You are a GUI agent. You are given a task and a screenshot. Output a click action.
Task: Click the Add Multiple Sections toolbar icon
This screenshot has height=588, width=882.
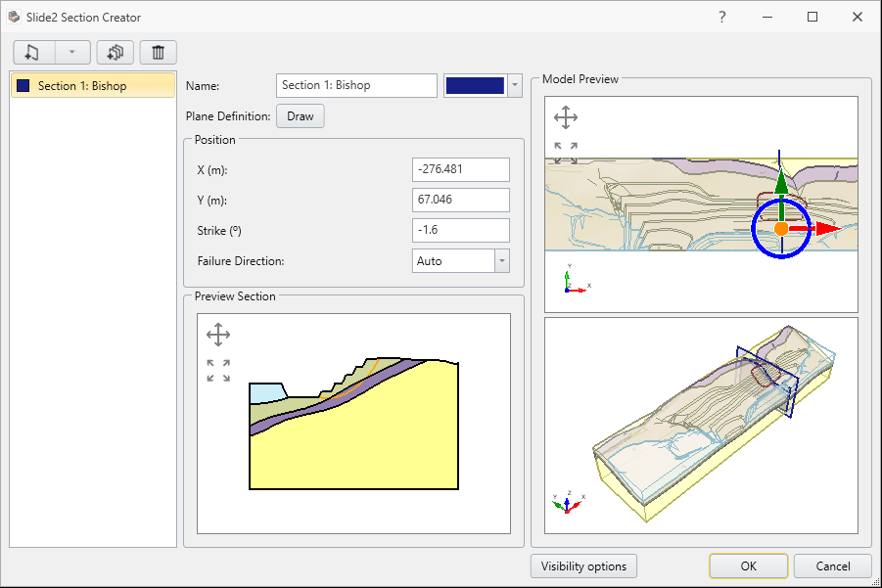(115, 52)
